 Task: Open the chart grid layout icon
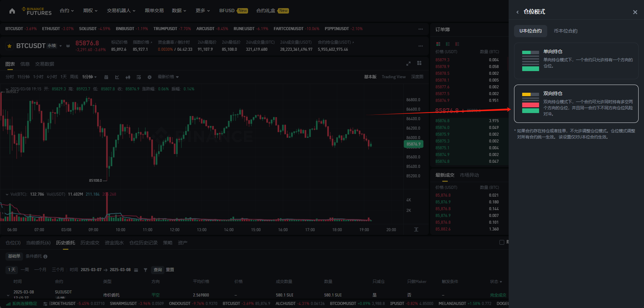pos(419,63)
